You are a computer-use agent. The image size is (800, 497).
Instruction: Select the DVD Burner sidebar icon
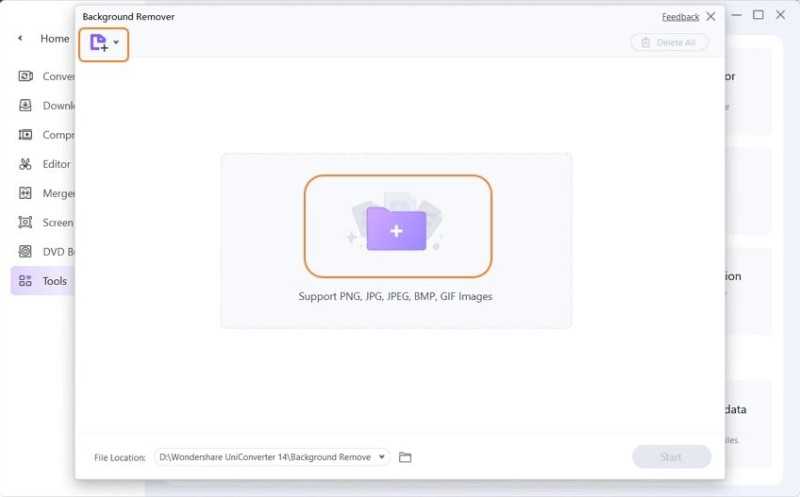pos(25,252)
